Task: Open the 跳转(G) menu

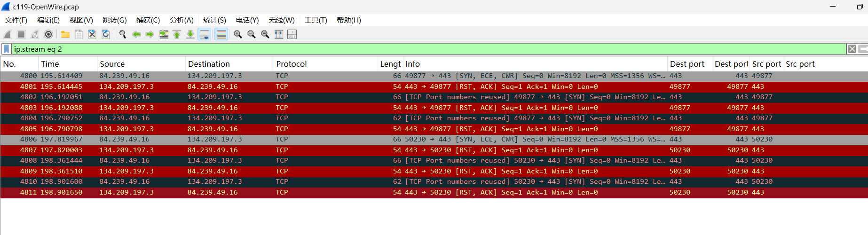Action: pyautogui.click(x=115, y=20)
